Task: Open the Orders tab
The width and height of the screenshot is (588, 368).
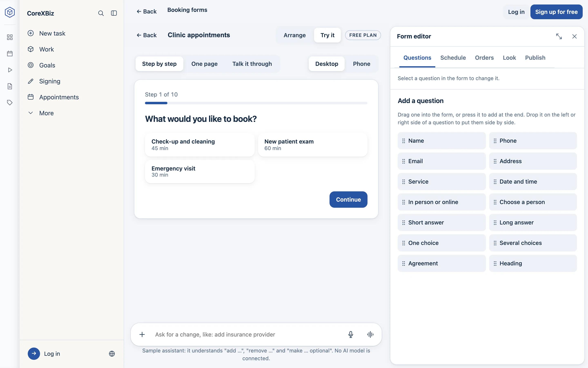Action: [x=484, y=58]
